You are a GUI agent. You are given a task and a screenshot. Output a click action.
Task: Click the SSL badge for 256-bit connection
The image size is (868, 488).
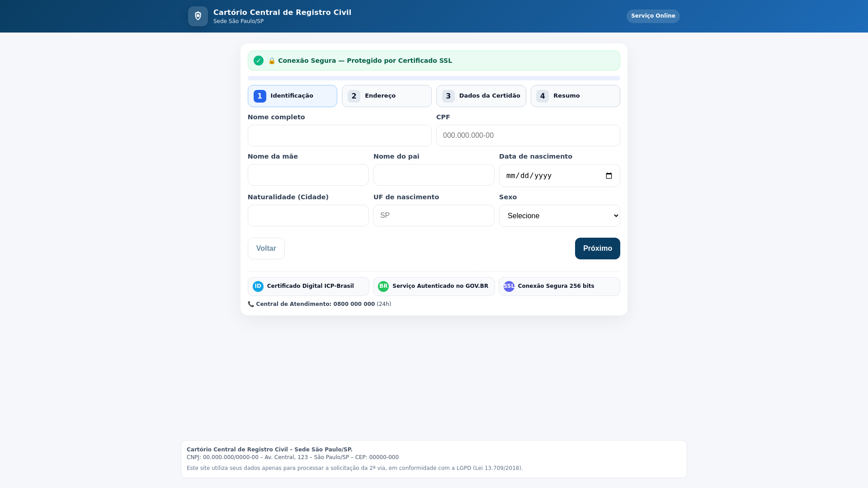(x=509, y=286)
